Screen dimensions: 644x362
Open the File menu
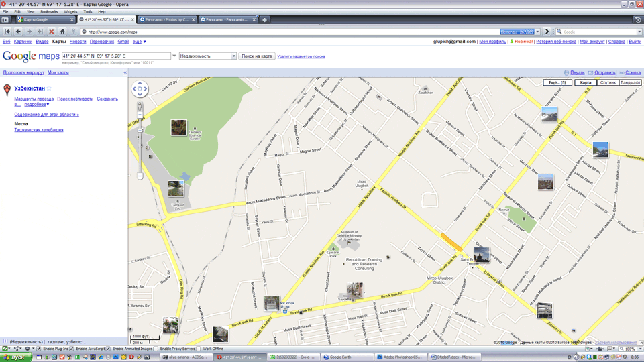5,12
